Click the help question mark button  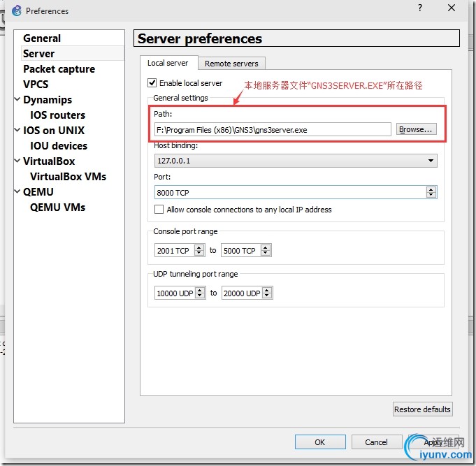[420, 8]
